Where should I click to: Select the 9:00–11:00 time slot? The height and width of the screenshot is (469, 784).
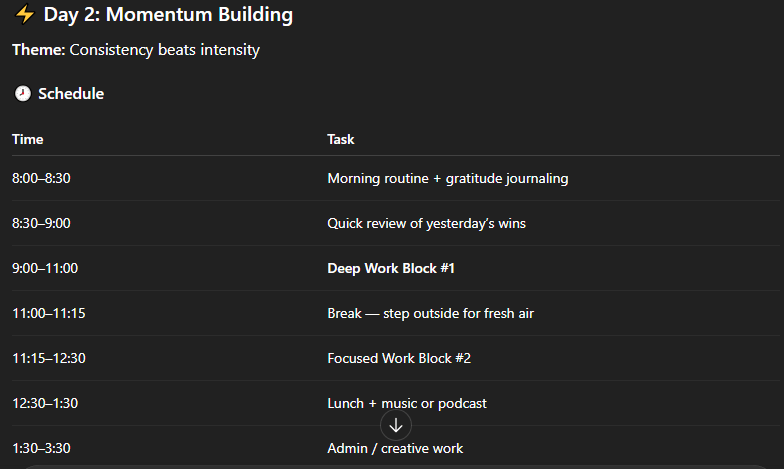coord(45,268)
